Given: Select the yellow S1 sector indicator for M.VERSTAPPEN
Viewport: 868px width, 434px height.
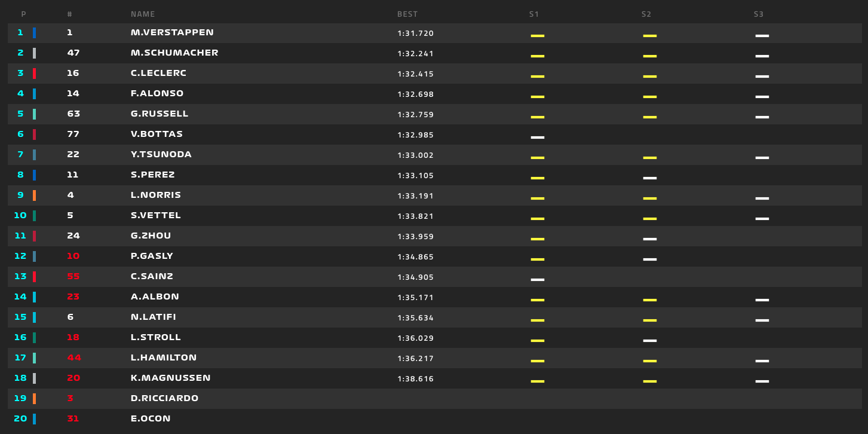Looking at the screenshot, I should point(537,36).
